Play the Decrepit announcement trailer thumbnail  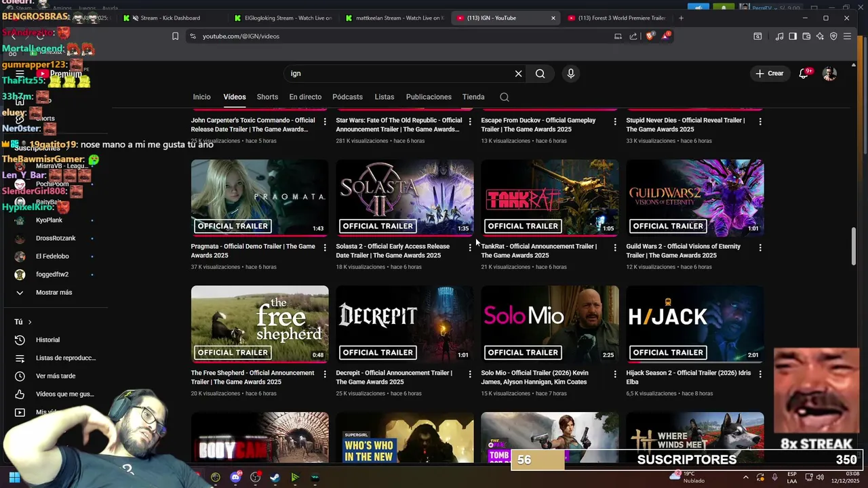405,324
